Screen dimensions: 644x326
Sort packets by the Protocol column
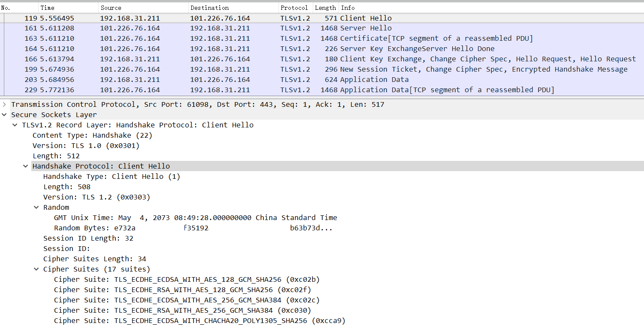click(x=294, y=7)
